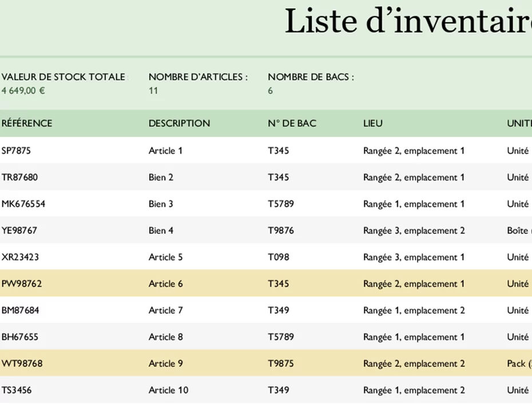Click the LIEU column header

373,123
